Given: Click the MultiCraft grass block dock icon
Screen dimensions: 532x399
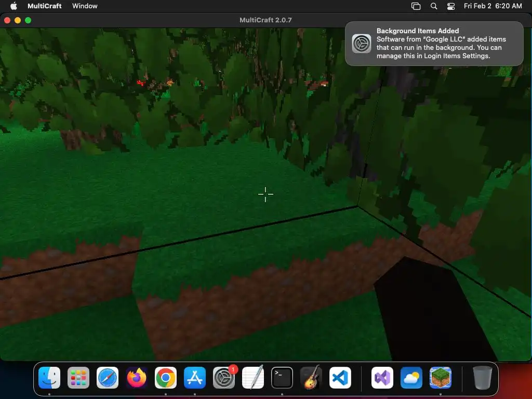Looking at the screenshot, I should (441, 378).
